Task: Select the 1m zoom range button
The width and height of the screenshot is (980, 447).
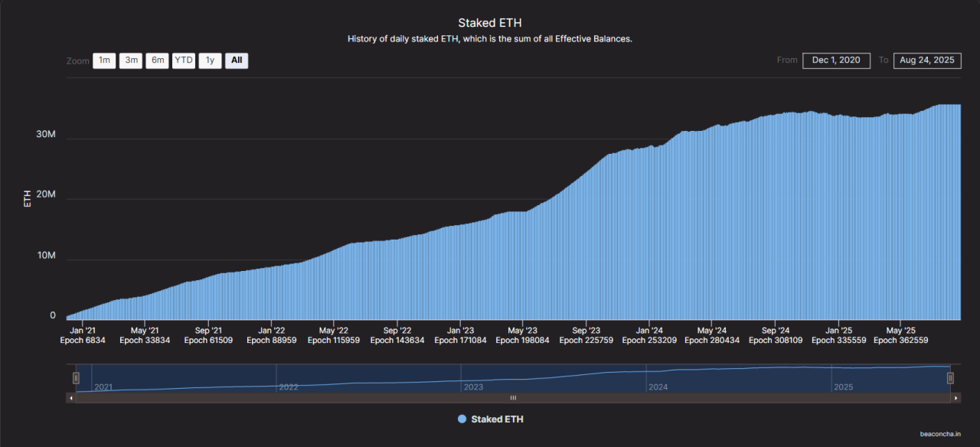Action: (104, 60)
